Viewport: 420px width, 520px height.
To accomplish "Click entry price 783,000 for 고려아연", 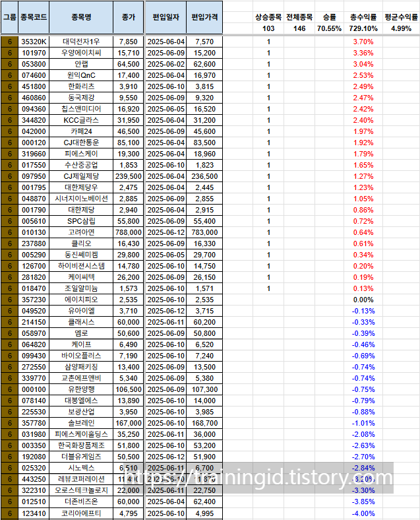I will click(x=204, y=232).
